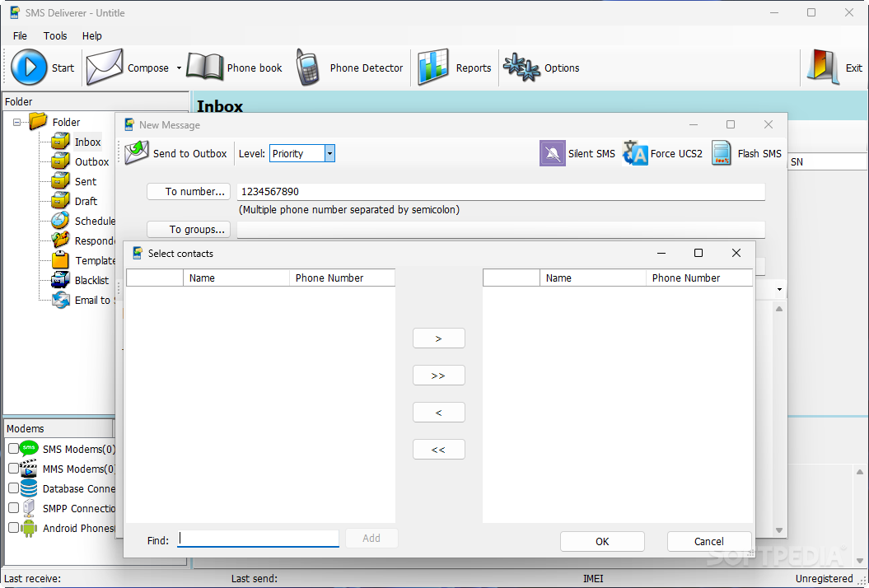
Task: Select the Inbox folder icon
Action: click(x=60, y=142)
